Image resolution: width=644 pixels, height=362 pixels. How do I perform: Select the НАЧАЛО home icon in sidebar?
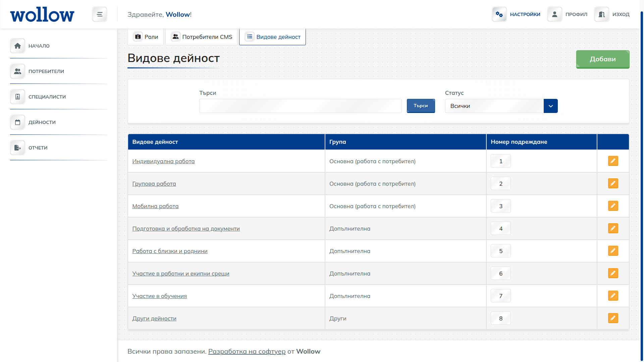[x=17, y=46]
